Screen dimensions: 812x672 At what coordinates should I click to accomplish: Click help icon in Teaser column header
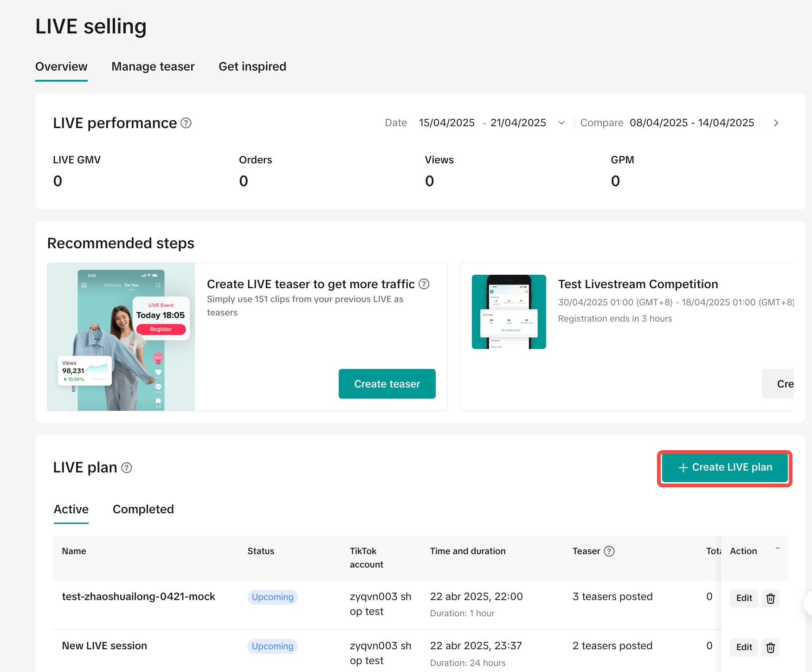(609, 551)
